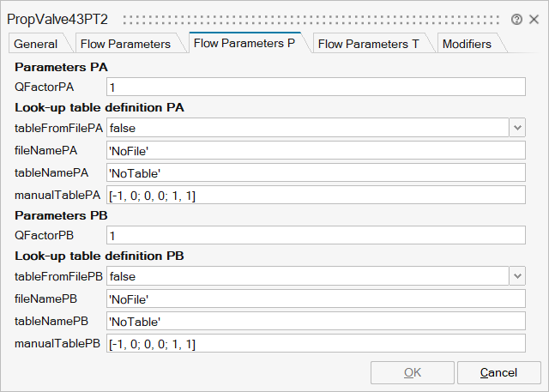The width and height of the screenshot is (549, 392).
Task: Click the help question mark icon
Action: coord(516,19)
